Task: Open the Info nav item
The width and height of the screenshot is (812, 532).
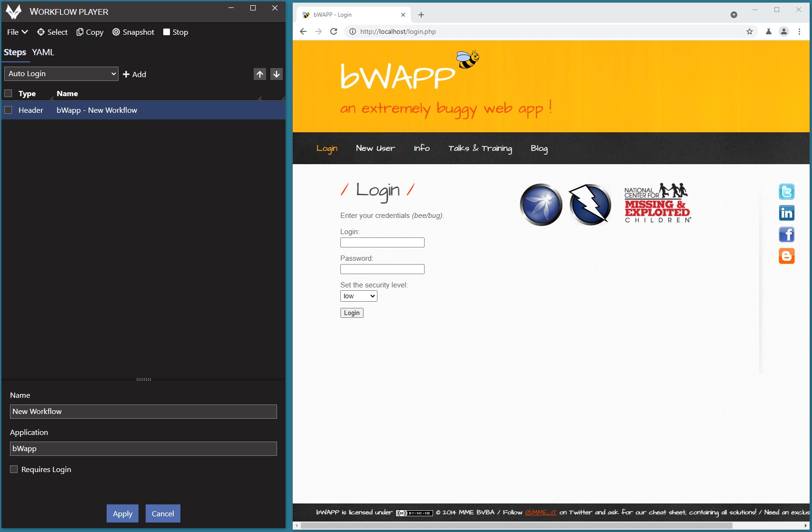Action: (422, 148)
